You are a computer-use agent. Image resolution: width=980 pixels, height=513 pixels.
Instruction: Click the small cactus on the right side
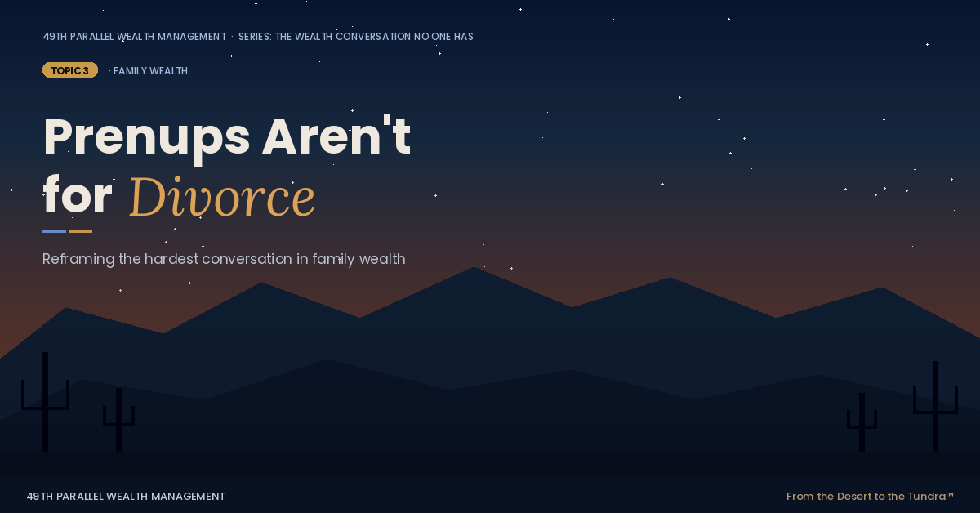(862, 421)
